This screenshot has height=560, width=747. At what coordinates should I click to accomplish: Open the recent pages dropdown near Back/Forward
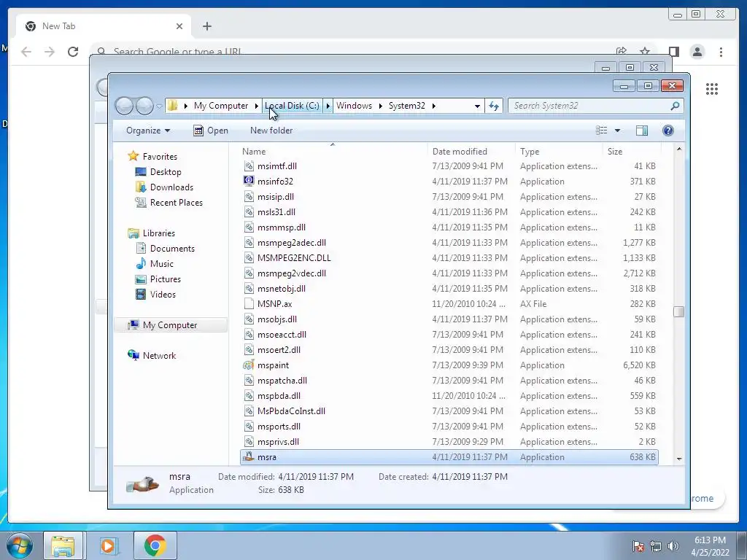159,106
